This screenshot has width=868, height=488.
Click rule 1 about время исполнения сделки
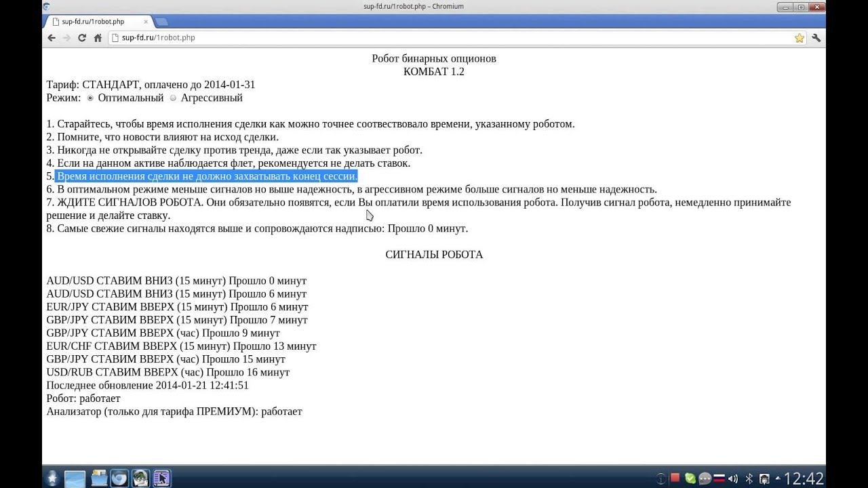pos(311,124)
